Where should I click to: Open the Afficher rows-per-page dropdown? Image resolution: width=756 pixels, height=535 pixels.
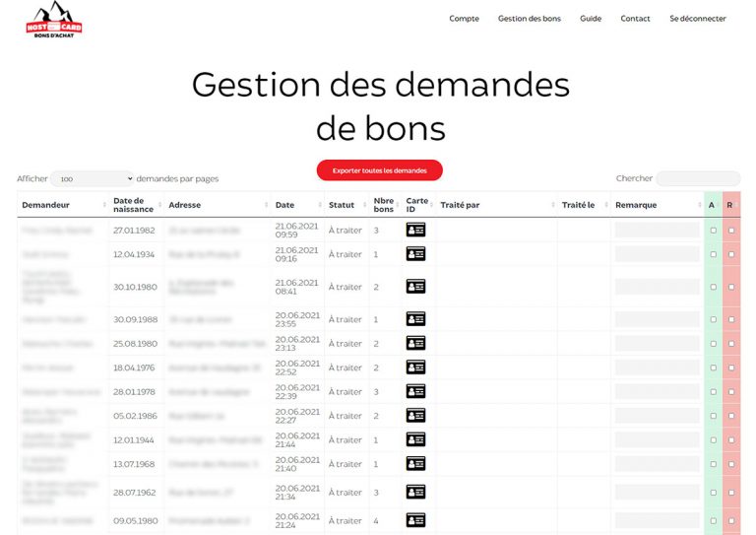click(93, 179)
